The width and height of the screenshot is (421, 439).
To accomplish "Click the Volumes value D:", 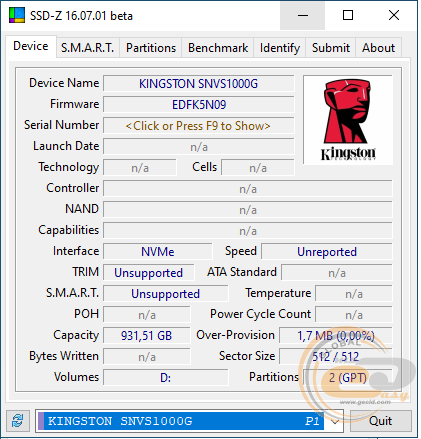I will (x=166, y=378).
